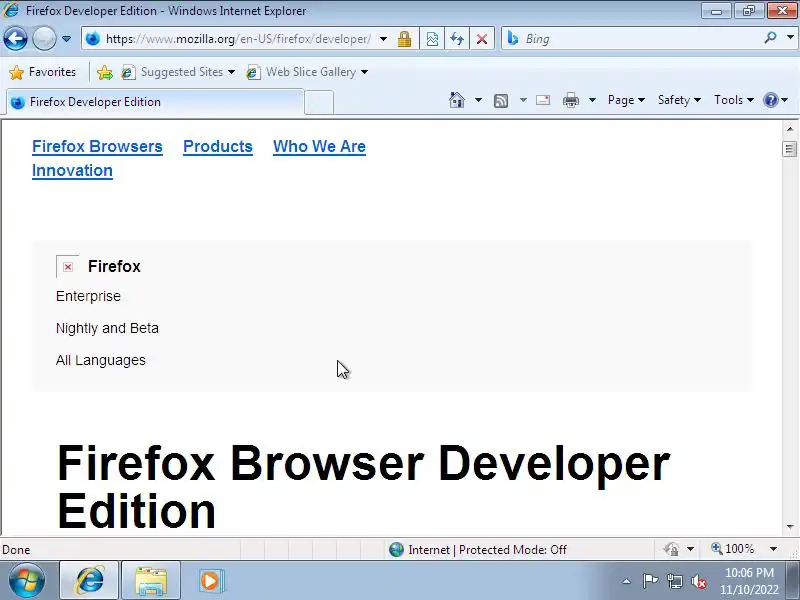Click the bold Firefox heading text
The width and height of the screenshot is (800, 600).
(x=114, y=266)
